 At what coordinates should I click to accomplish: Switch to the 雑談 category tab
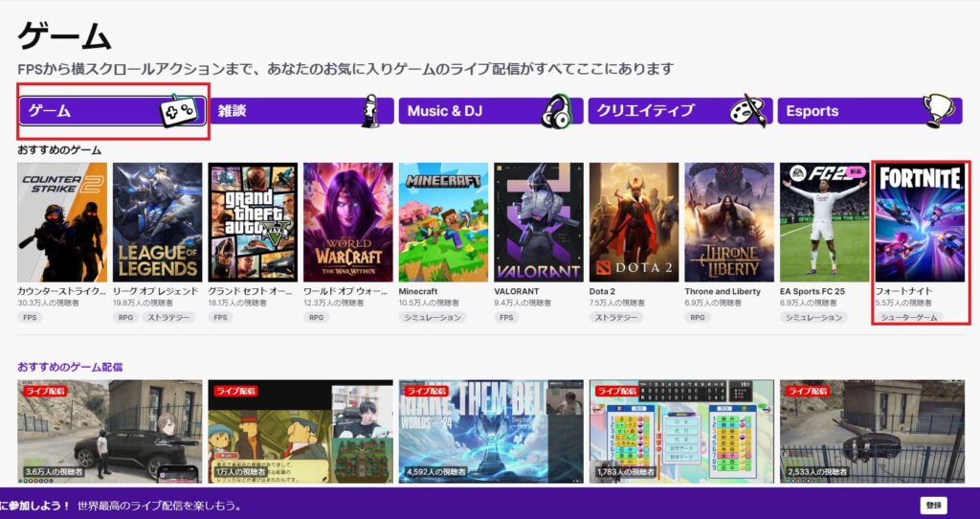(x=301, y=111)
